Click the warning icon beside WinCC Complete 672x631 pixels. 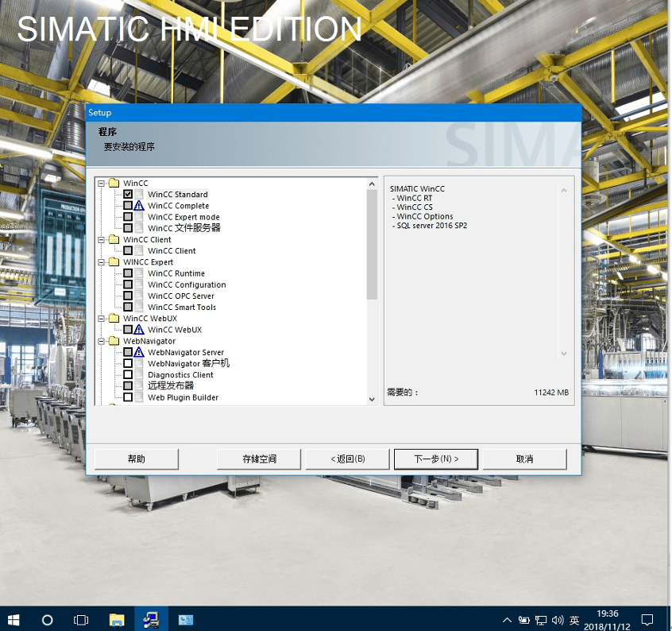(139, 206)
